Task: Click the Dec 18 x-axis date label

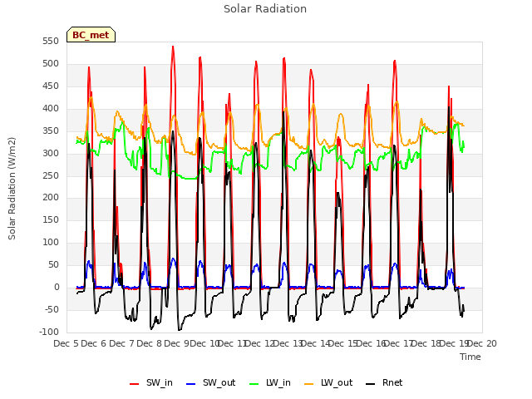Action: click(426, 343)
